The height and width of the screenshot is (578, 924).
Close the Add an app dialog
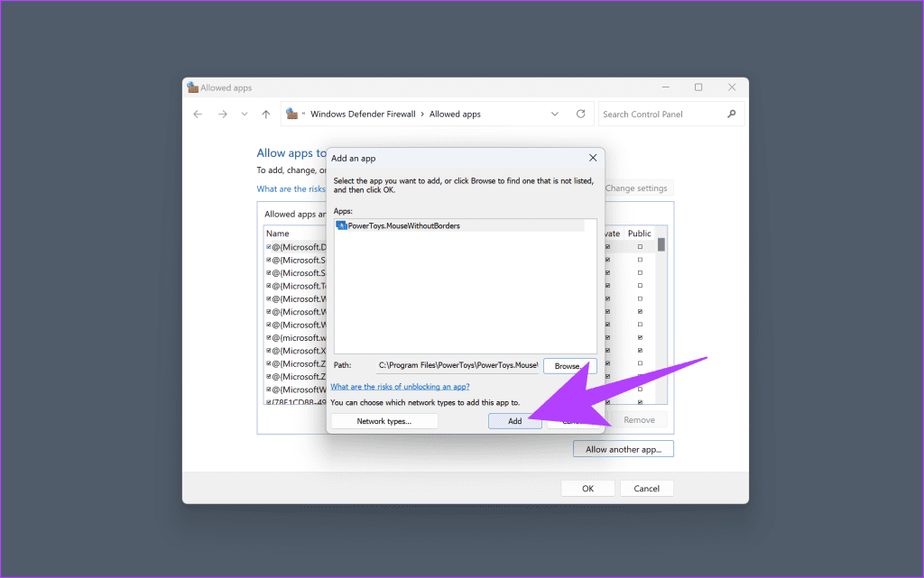593,158
